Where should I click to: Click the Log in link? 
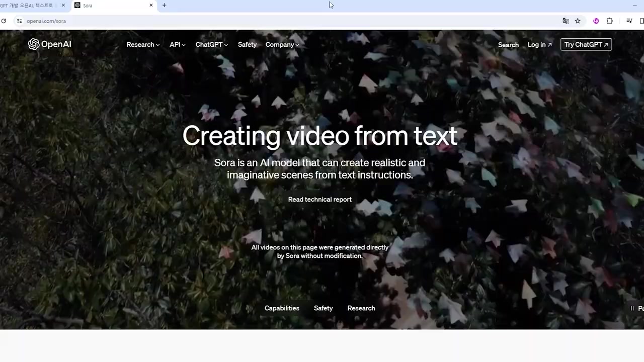coord(539,45)
